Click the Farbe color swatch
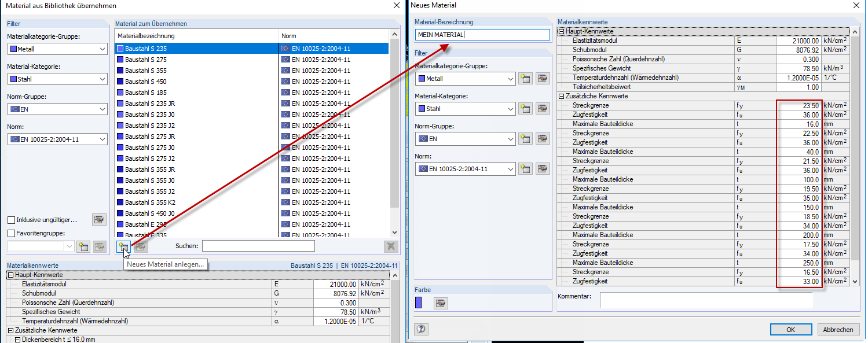Viewport: 868px width, 343px height. tap(419, 303)
